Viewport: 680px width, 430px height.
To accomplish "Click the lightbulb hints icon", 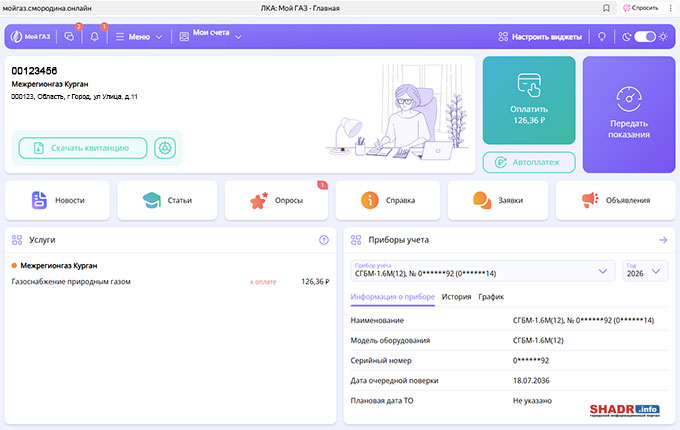I will (602, 37).
